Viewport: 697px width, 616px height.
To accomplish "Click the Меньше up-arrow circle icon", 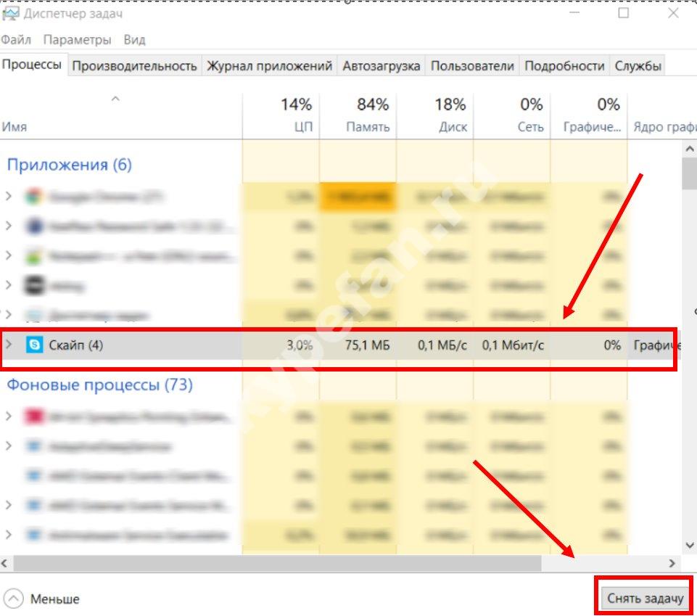I will tap(13, 599).
